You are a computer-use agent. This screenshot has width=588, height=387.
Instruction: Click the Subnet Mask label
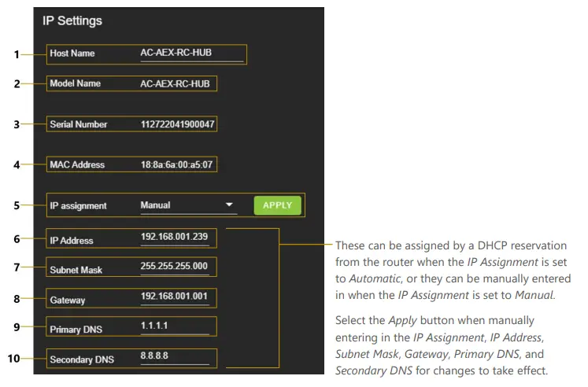tap(76, 270)
